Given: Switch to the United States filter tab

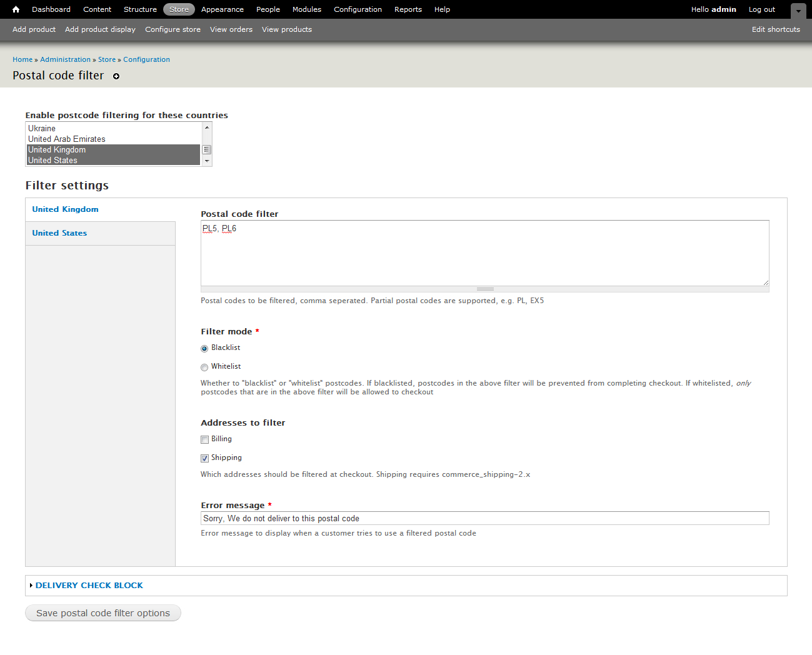Looking at the screenshot, I should (59, 232).
